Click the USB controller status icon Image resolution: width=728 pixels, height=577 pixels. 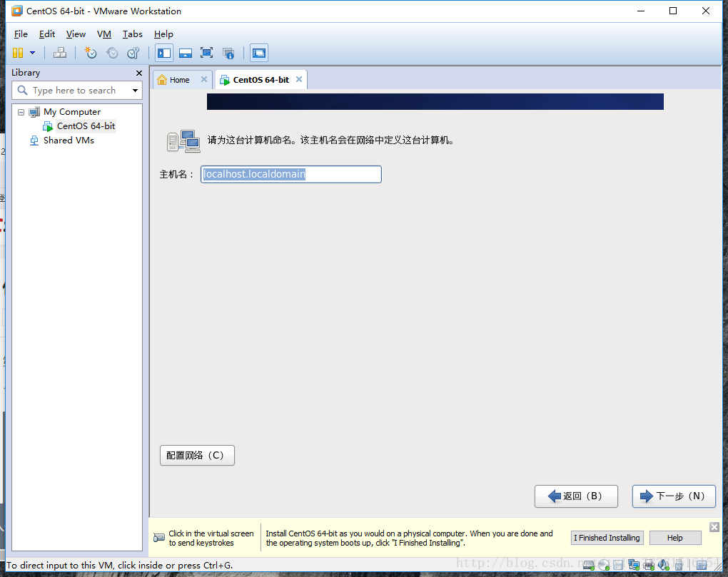[679, 564]
